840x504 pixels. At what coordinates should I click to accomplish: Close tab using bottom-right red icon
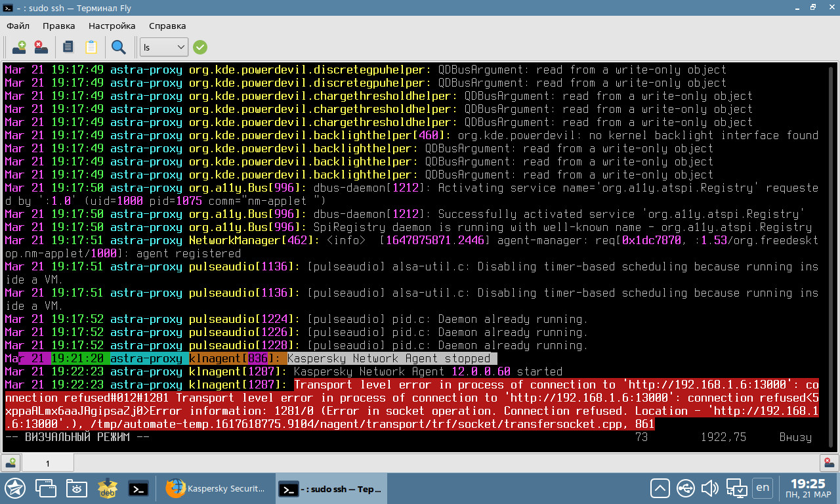pyautogui.click(x=829, y=463)
